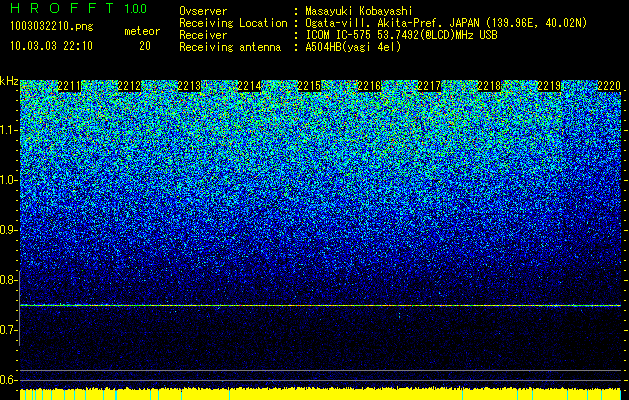The height and width of the screenshot is (400, 629).
Task: Click the 2215 time marker
Action: 309,86
